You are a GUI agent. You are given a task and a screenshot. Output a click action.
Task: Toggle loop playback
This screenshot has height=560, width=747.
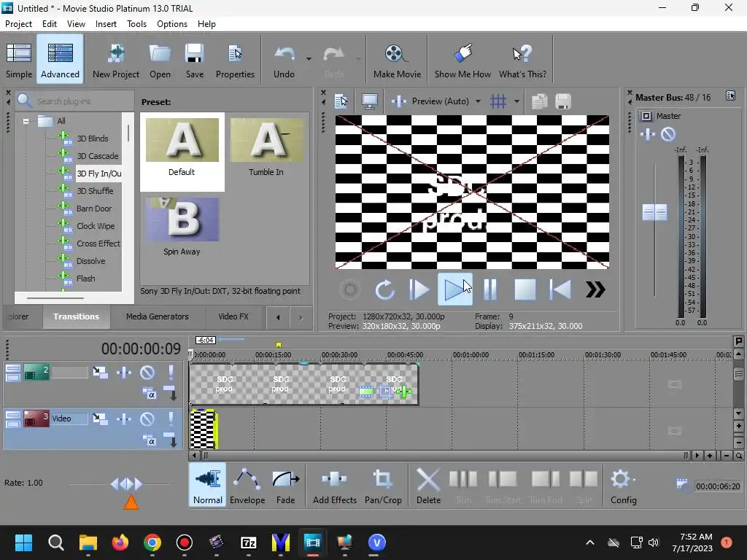pyautogui.click(x=384, y=289)
